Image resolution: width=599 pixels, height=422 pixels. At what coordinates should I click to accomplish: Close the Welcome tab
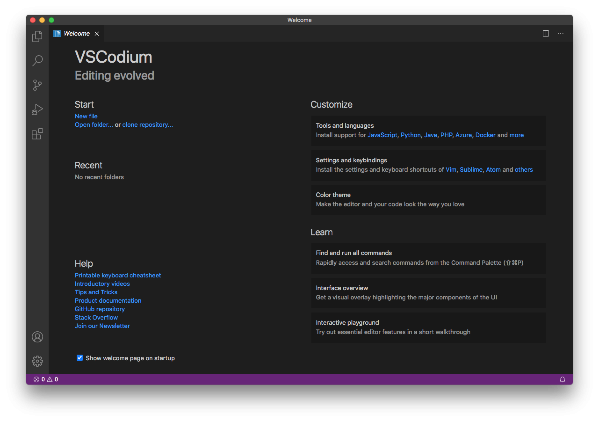[x=97, y=34]
